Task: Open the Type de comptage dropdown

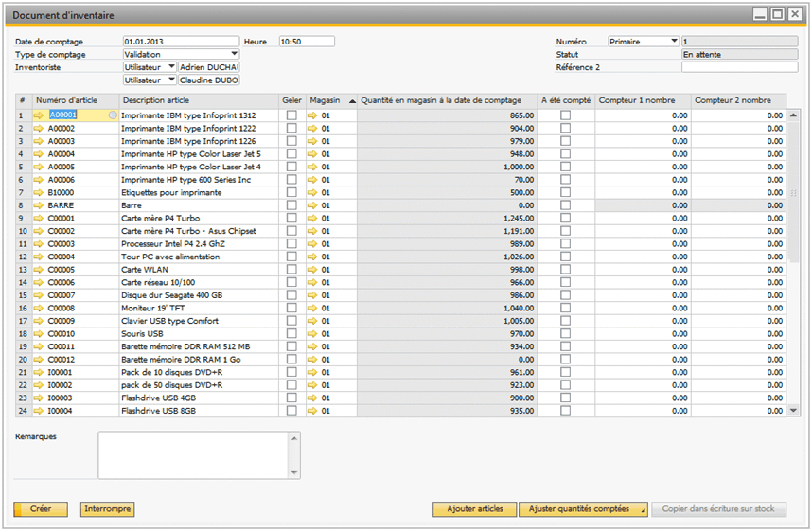Action: (x=234, y=54)
